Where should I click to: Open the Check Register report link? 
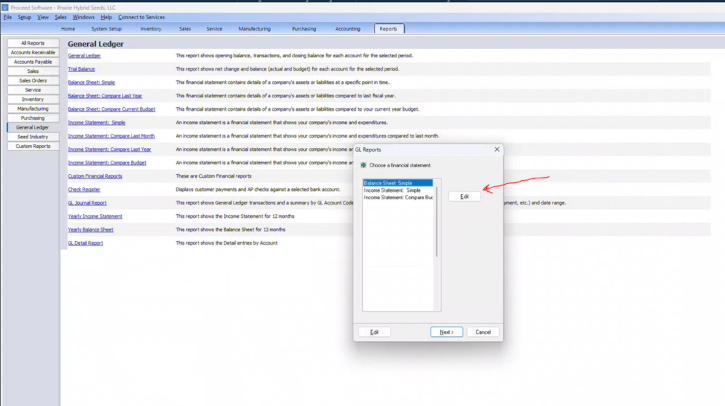coord(84,190)
